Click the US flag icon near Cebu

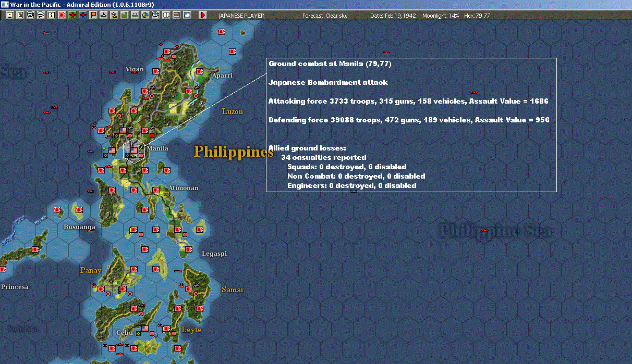pyautogui.click(x=145, y=329)
